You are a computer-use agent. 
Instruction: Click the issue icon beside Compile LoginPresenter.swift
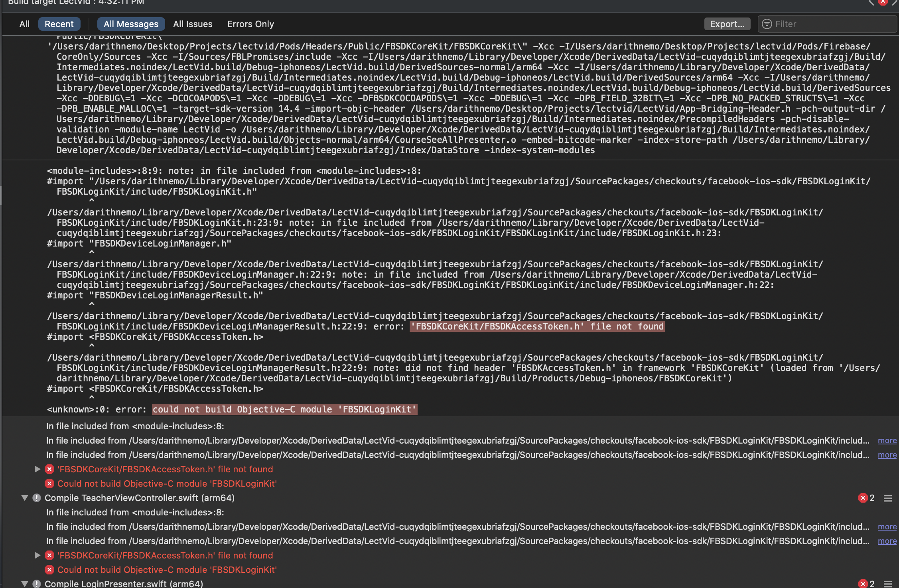click(36, 584)
